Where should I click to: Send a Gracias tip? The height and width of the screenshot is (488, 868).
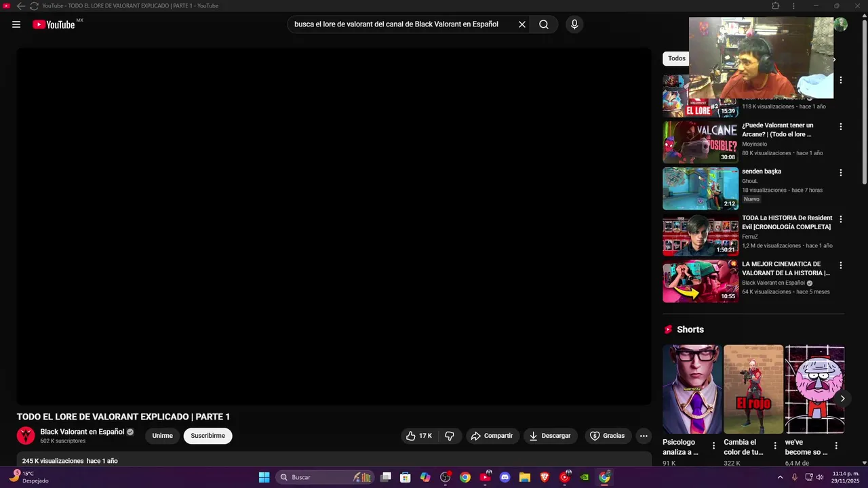coord(607,436)
